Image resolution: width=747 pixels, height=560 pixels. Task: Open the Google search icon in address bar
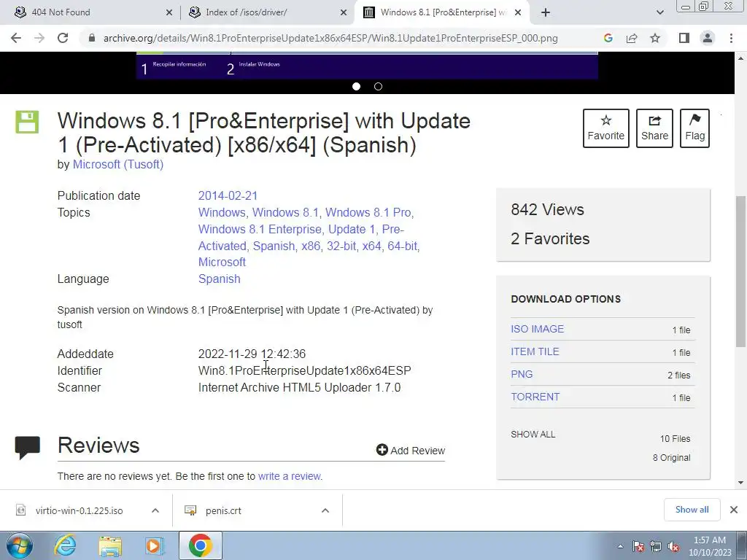(608, 38)
